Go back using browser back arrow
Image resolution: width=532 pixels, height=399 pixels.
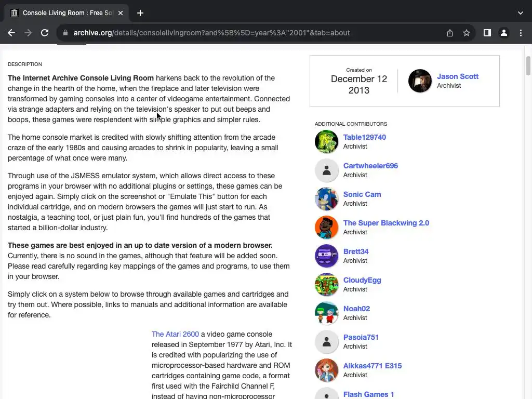coord(11,33)
